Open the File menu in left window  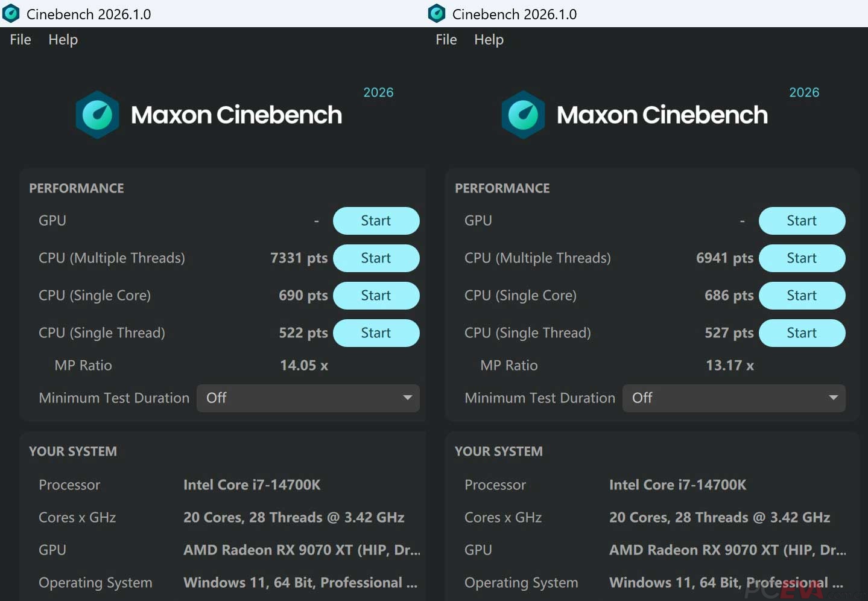pyautogui.click(x=21, y=40)
